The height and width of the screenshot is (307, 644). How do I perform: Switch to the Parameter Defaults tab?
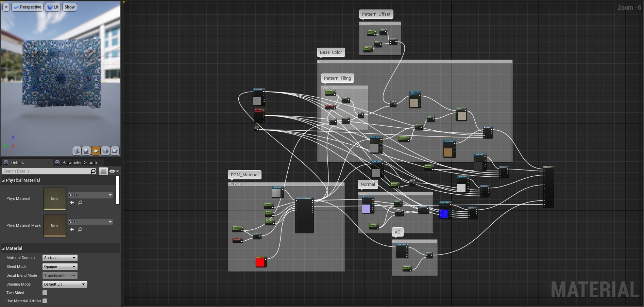pyautogui.click(x=79, y=163)
